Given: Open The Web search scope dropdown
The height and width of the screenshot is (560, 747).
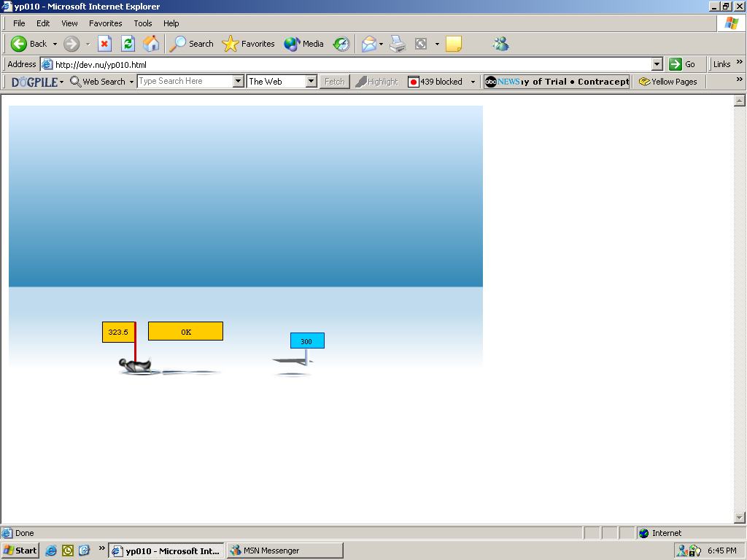Looking at the screenshot, I should pyautogui.click(x=311, y=82).
